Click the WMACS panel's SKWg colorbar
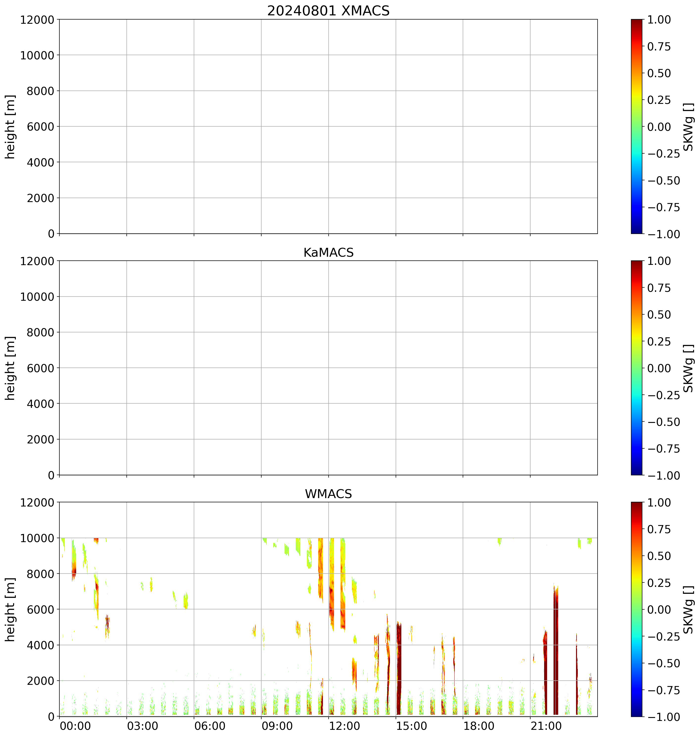 (637, 609)
